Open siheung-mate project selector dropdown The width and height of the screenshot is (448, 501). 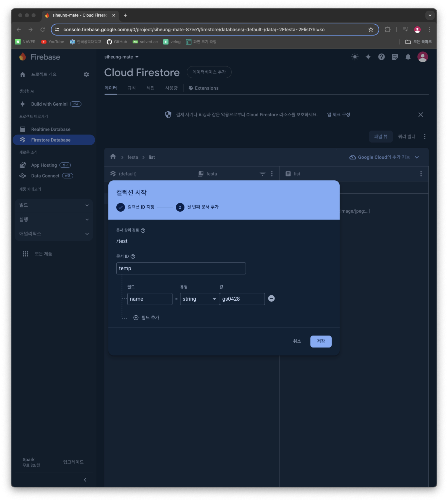pos(121,57)
